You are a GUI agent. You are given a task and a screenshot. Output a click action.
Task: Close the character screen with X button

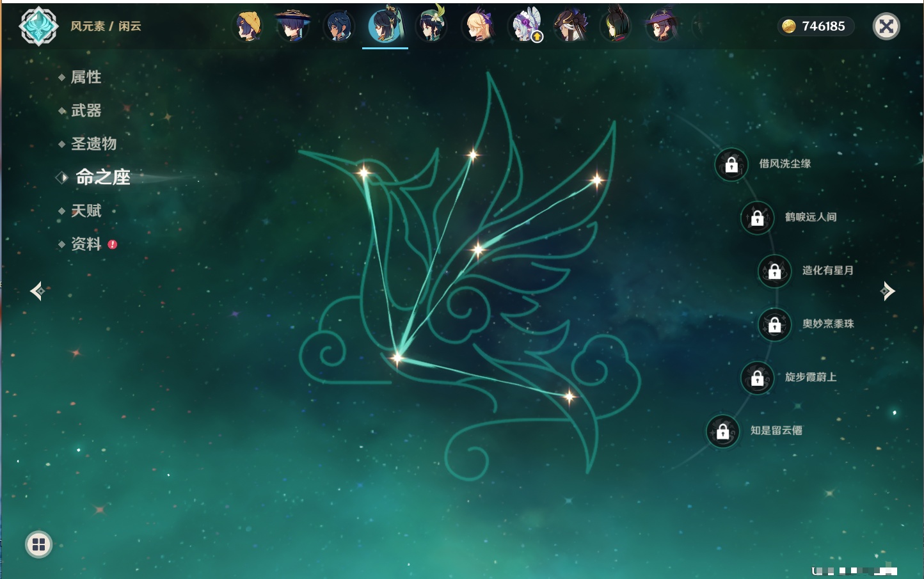(x=886, y=26)
